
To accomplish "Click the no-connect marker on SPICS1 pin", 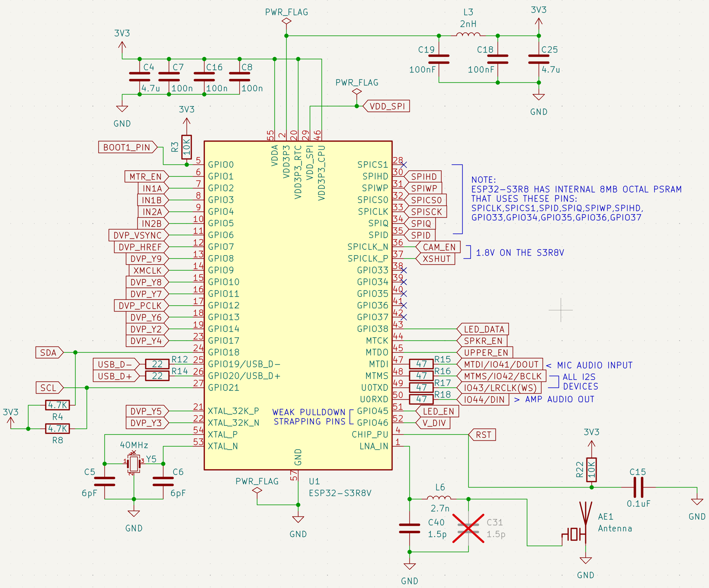I will tap(404, 165).
